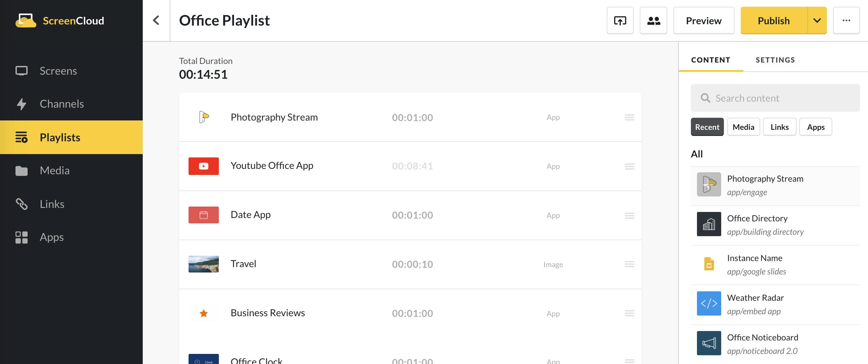Go back using the left chevron arrow
868x364 pixels.
click(x=156, y=20)
